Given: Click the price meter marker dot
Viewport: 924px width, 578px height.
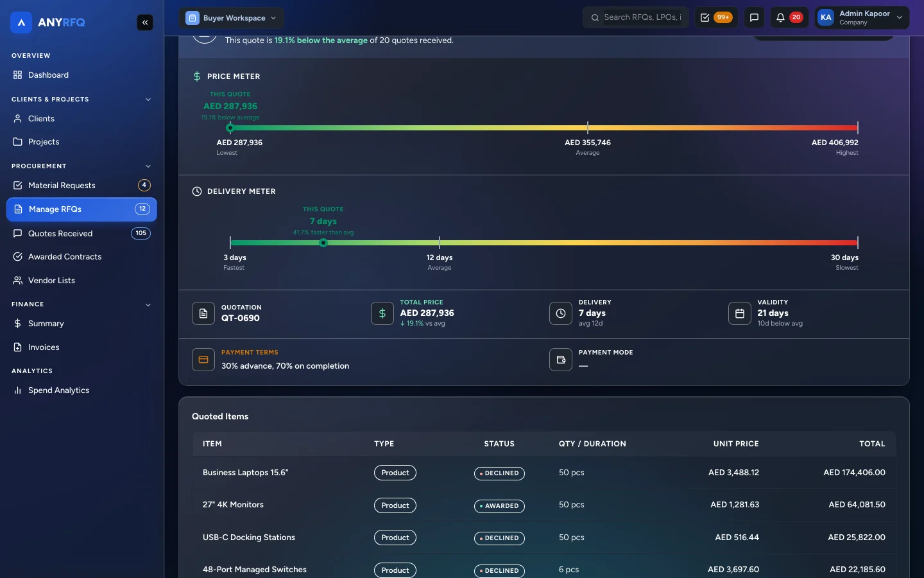Looking at the screenshot, I should (x=230, y=128).
